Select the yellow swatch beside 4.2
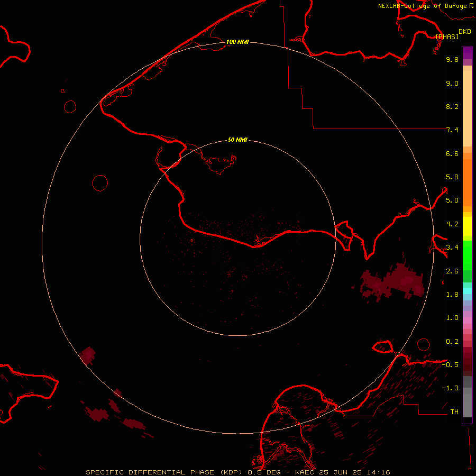The width and height of the screenshot is (476, 476). pos(467,226)
